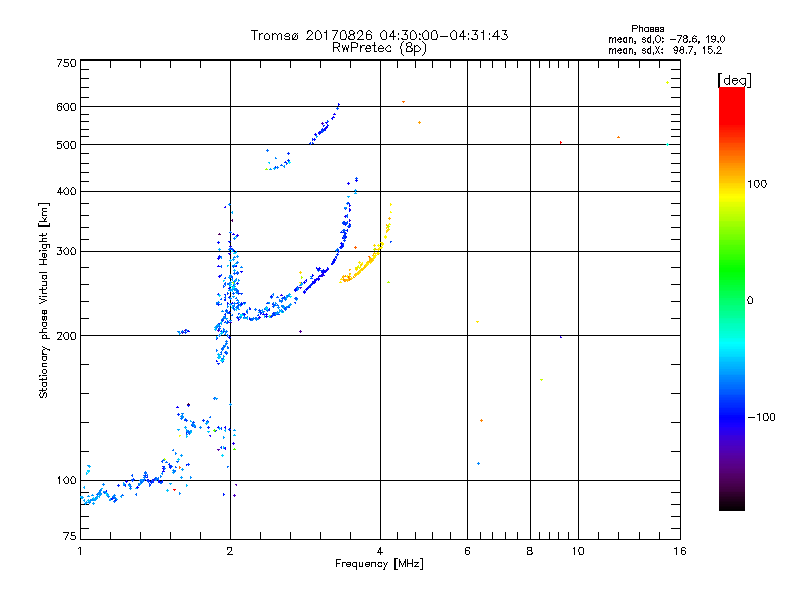Viewport: 800px width, 600px height.
Task: Click the x-axis tick label '10'
Action: pyautogui.click(x=578, y=551)
